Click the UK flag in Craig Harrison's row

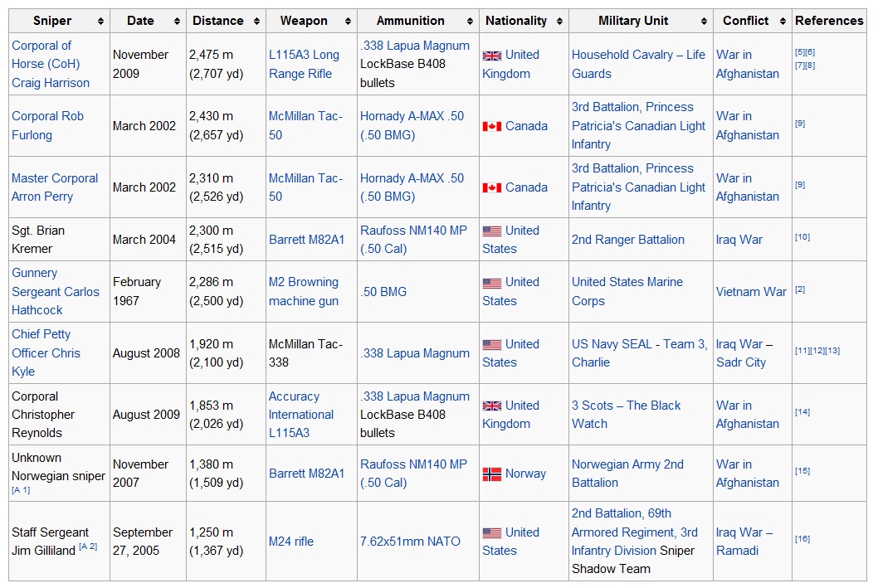tap(492, 56)
